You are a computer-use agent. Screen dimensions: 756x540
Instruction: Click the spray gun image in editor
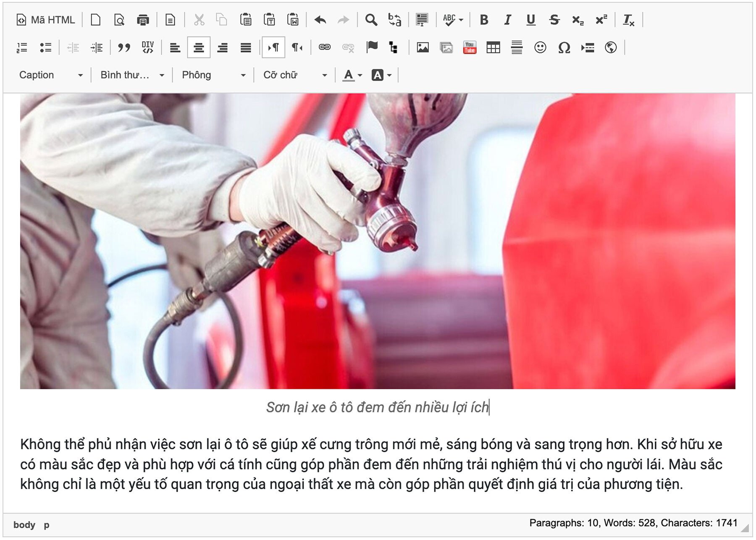[377, 241]
